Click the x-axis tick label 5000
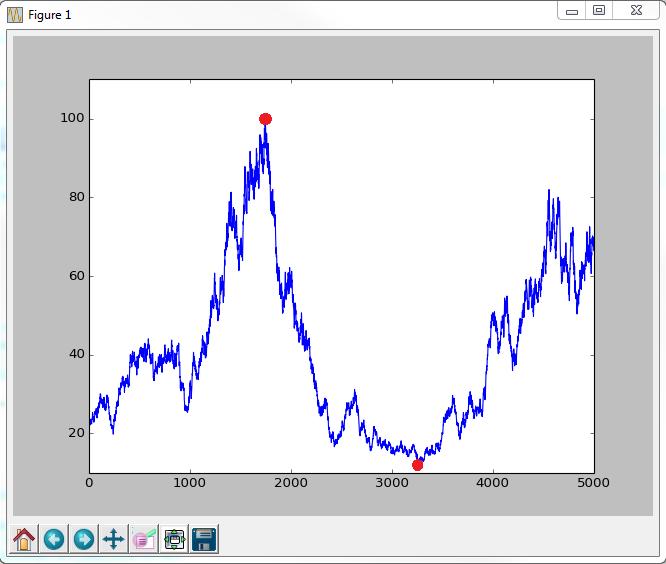 click(593, 482)
